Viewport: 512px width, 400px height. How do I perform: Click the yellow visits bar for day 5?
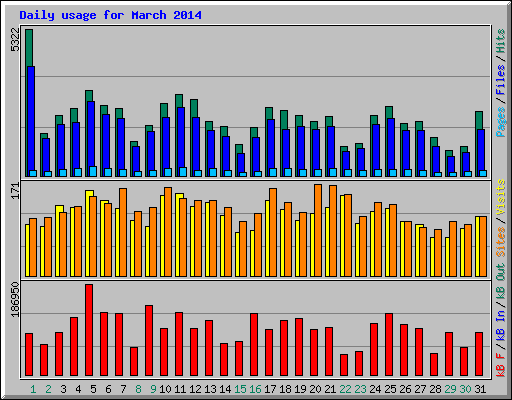(88, 233)
